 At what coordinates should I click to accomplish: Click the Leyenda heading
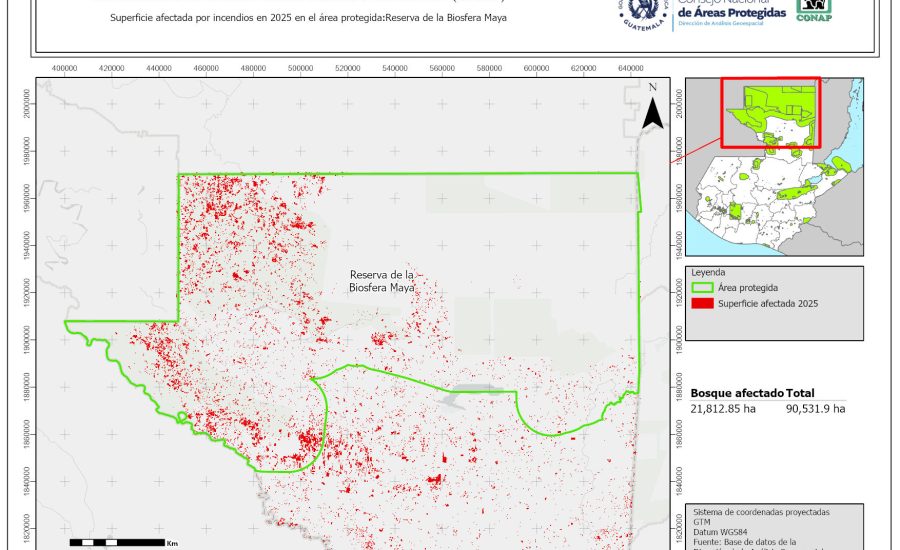tap(708, 271)
